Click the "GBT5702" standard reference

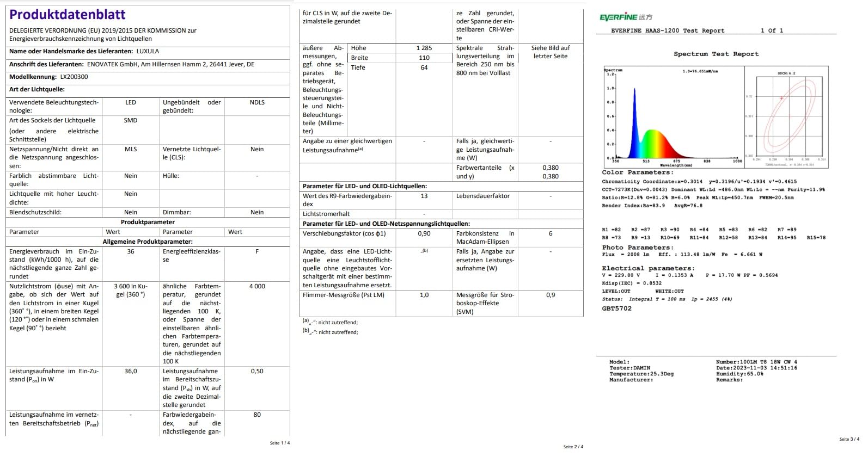[617, 308]
